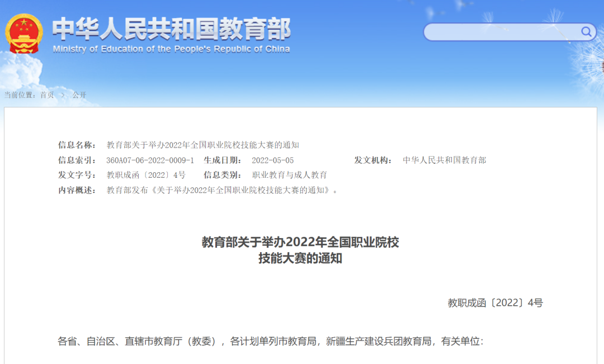The width and height of the screenshot is (604, 364).
Task: Click the national emblem logo
Action: point(24,34)
